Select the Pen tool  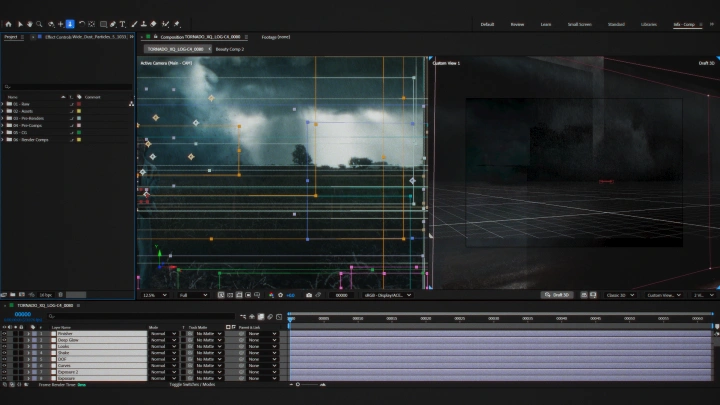click(113, 24)
